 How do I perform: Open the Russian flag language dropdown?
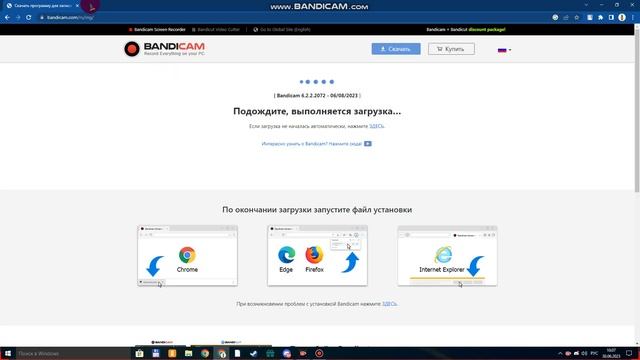pyautogui.click(x=504, y=50)
